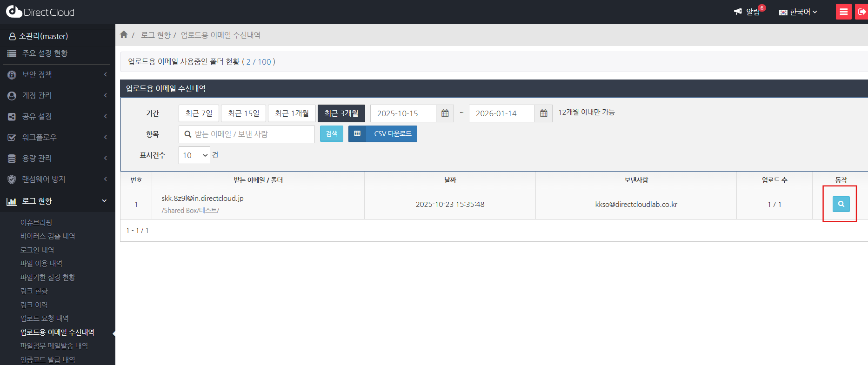Open 로그인 내역 in the sidebar
Image resolution: width=868 pixels, height=365 pixels.
[x=37, y=250]
